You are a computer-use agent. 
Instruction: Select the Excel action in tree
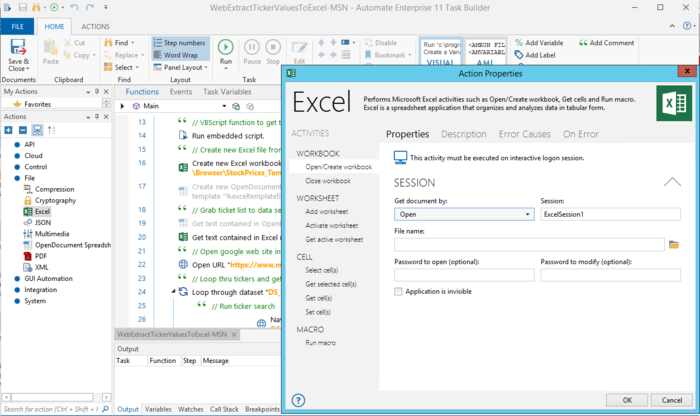pyautogui.click(x=37, y=211)
